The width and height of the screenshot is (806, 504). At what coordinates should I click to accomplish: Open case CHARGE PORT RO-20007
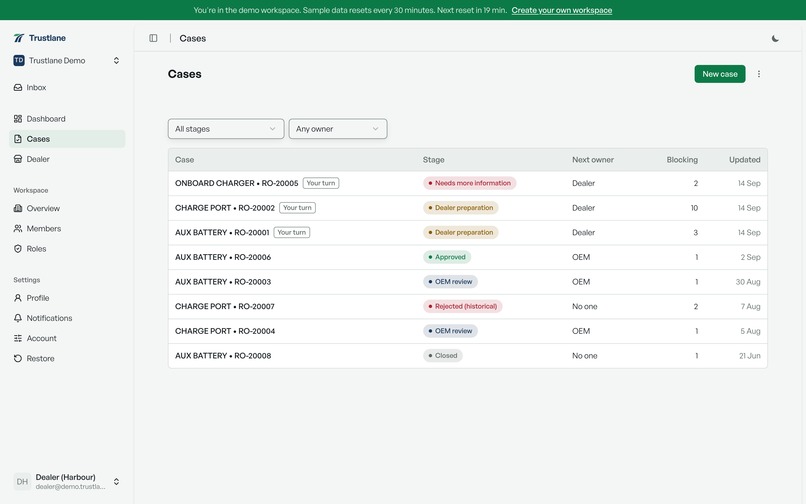(225, 307)
